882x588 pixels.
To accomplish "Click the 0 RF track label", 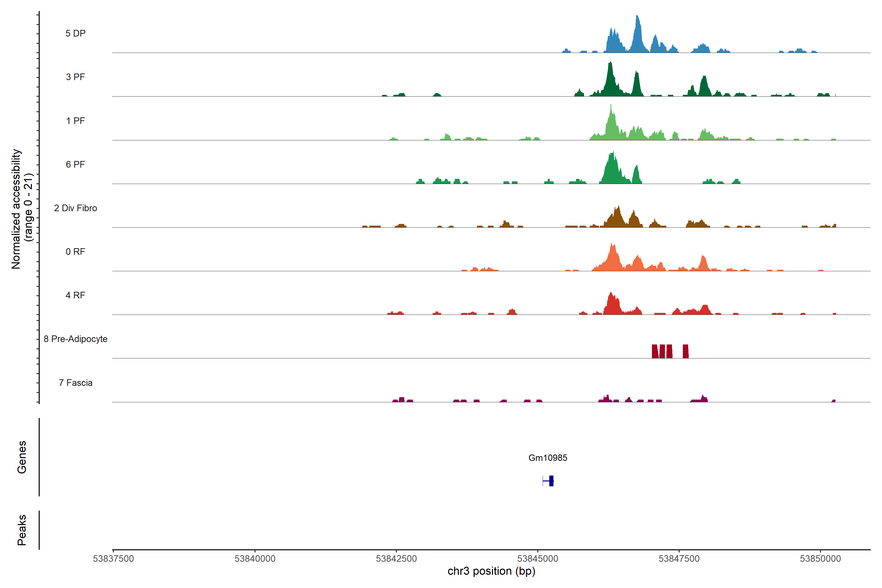I will tap(75, 252).
